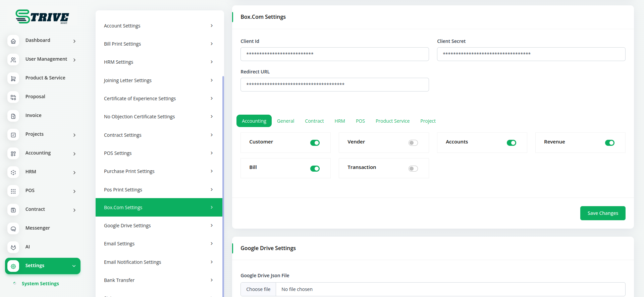This screenshot has height=297, width=644.
Task: Click into the Client Id field
Action: tap(334, 54)
